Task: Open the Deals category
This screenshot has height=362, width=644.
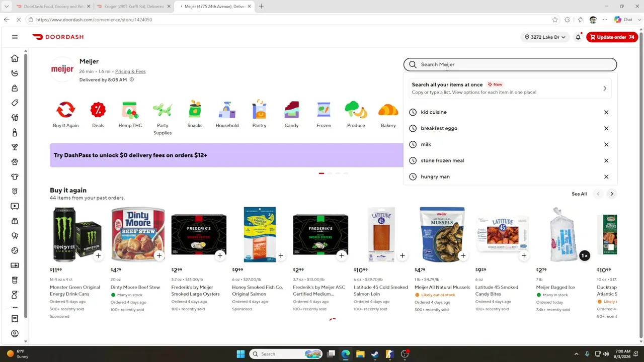Action: tap(98, 115)
